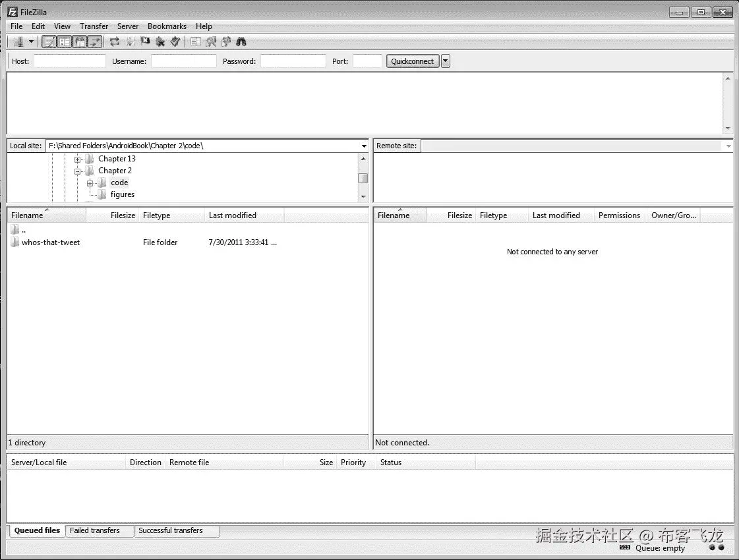This screenshot has height=560, width=739.
Task: Disconnect from the current server
Action: [x=160, y=42]
